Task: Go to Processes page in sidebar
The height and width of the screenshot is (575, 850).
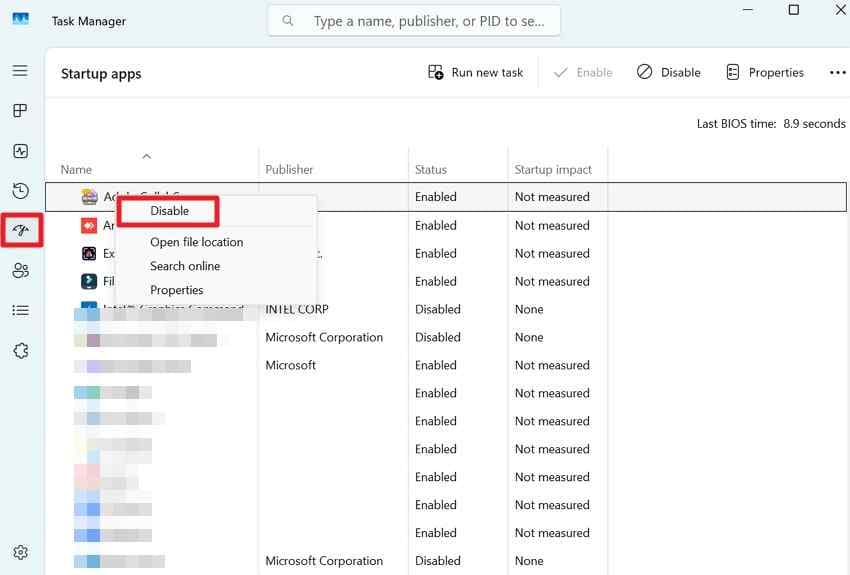Action: point(20,111)
